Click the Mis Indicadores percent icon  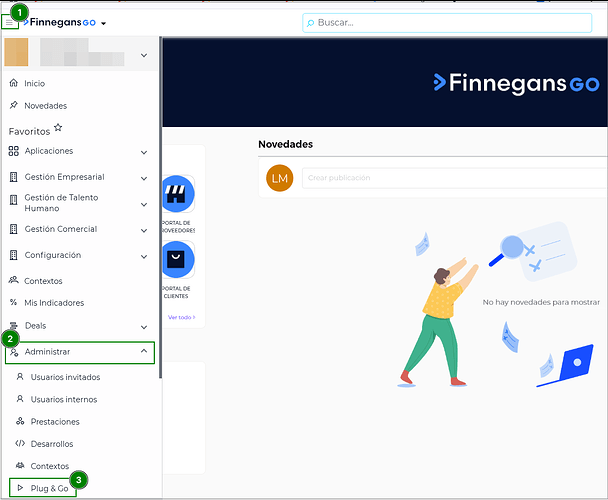[x=14, y=302]
